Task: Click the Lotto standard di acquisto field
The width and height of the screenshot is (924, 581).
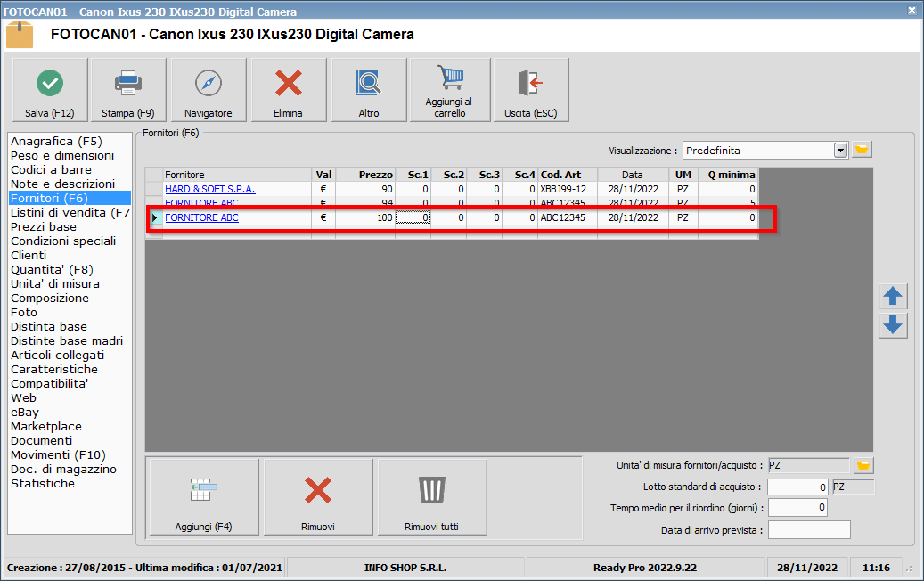Action: 797,487
